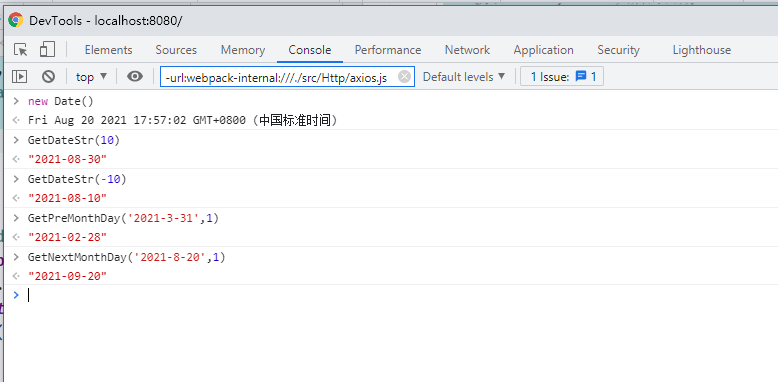
Task: Clear the console with the ban icon
Action: point(48,76)
